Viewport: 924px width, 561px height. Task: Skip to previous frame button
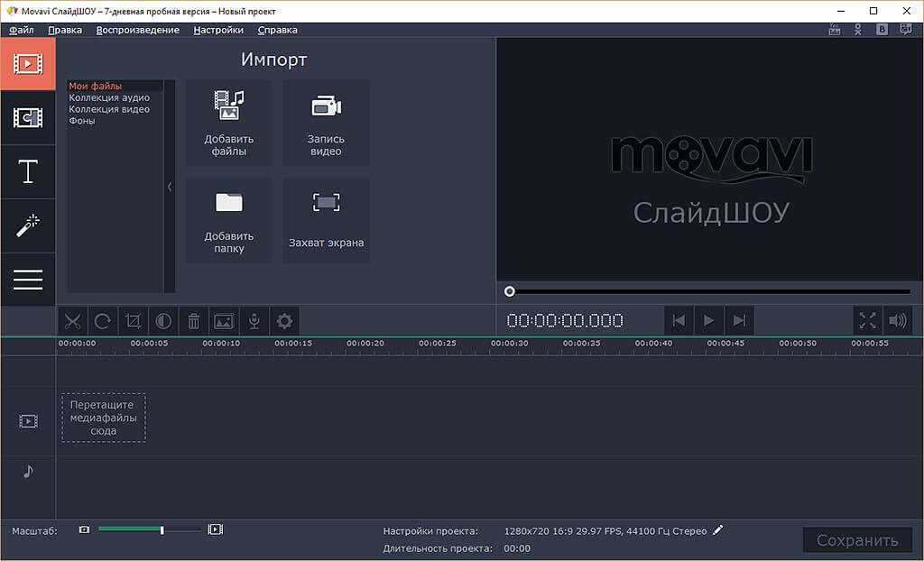click(679, 320)
